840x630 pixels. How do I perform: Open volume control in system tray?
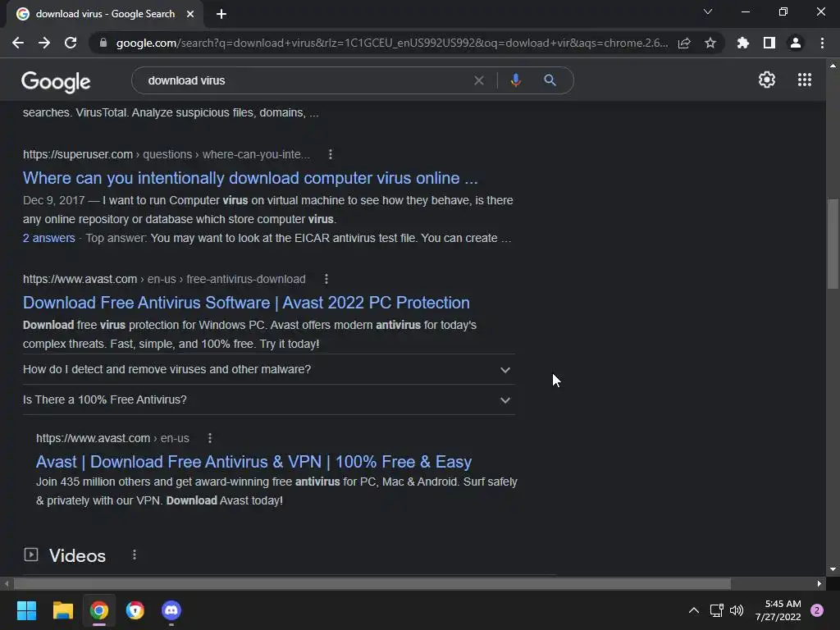click(x=737, y=610)
